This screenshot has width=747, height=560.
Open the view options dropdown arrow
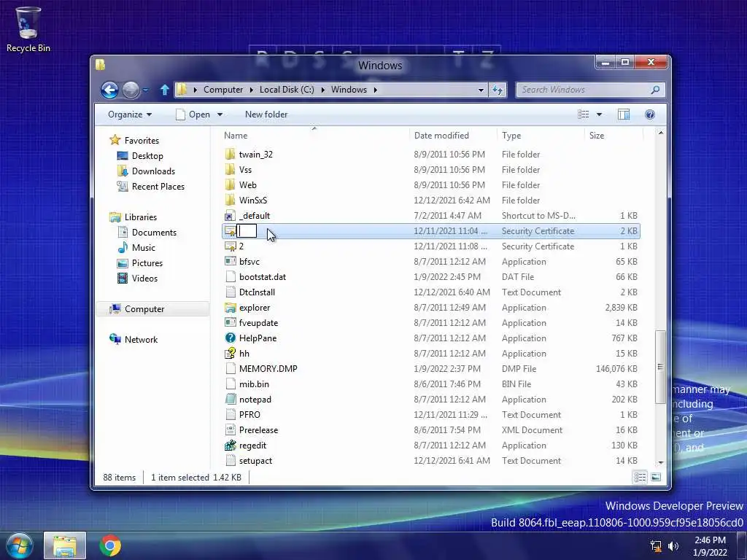(x=600, y=114)
